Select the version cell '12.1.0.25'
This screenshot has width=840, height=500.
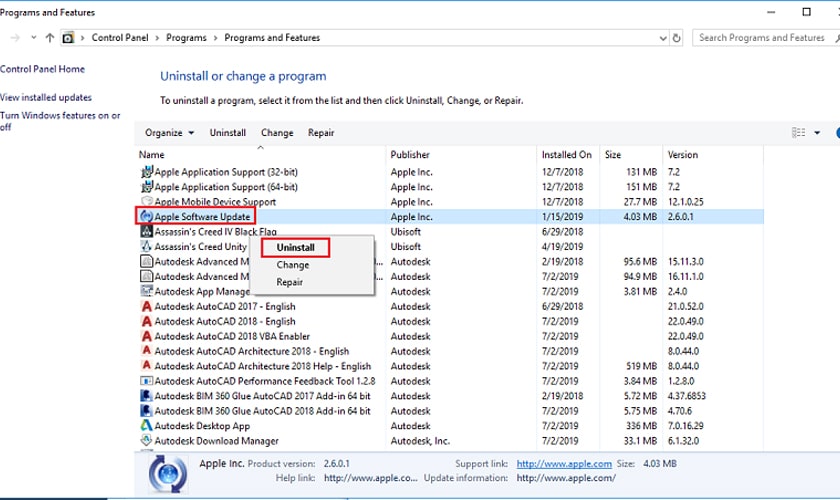point(685,202)
